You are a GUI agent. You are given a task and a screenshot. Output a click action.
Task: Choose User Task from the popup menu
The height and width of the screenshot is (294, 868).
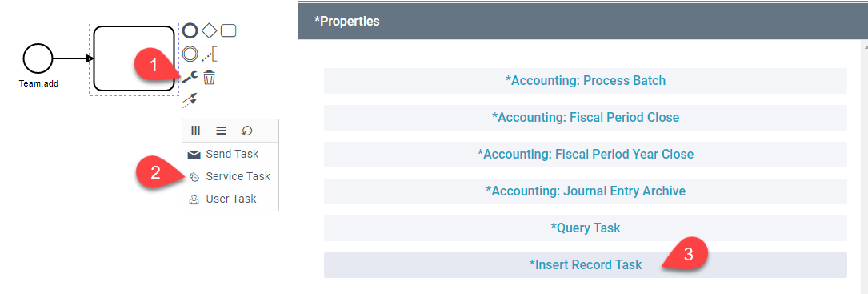tap(230, 199)
